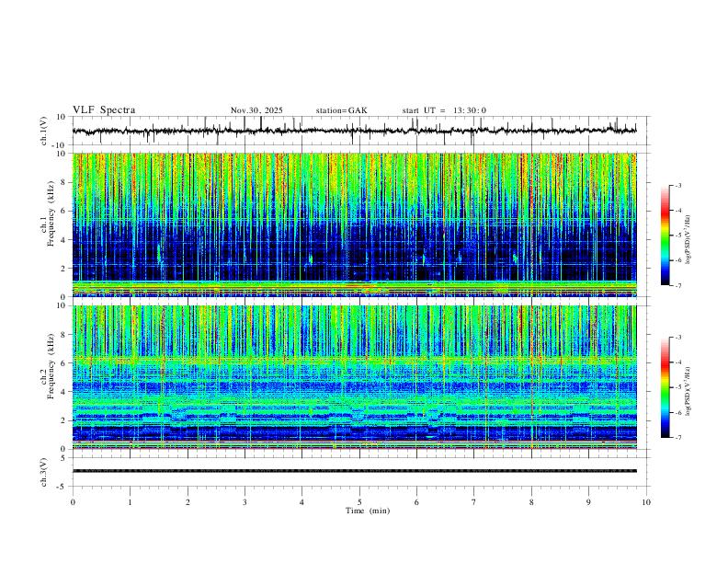728x563 pixels.
Task: Select the "Nov.30, 2025" date text
Action: 256,110
